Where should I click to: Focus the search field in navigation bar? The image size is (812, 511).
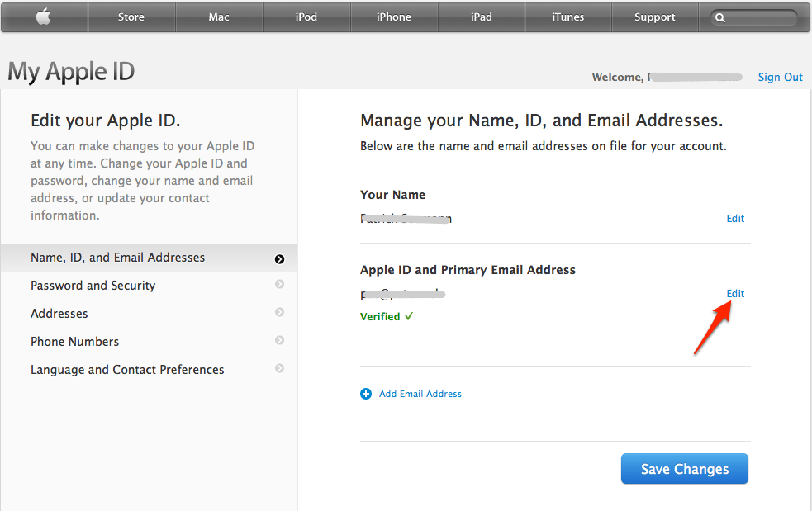pos(760,17)
